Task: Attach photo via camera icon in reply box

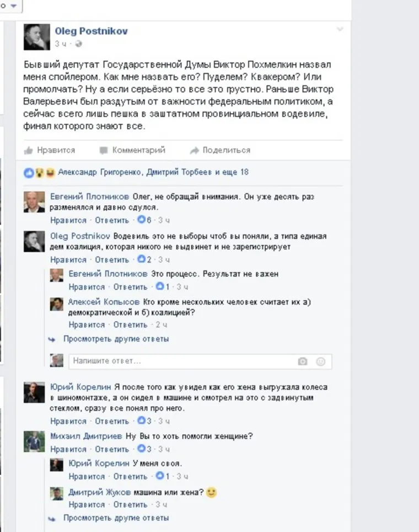Action: pyautogui.click(x=302, y=361)
